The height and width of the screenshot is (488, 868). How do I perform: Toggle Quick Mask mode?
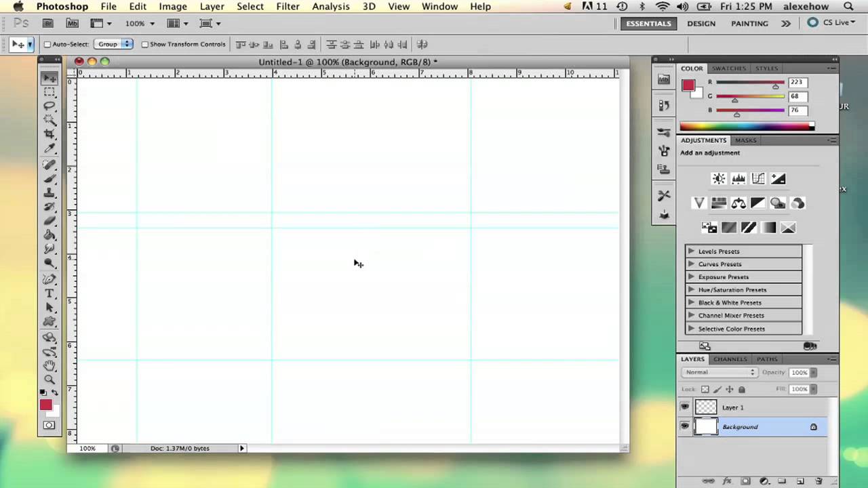[x=49, y=426]
